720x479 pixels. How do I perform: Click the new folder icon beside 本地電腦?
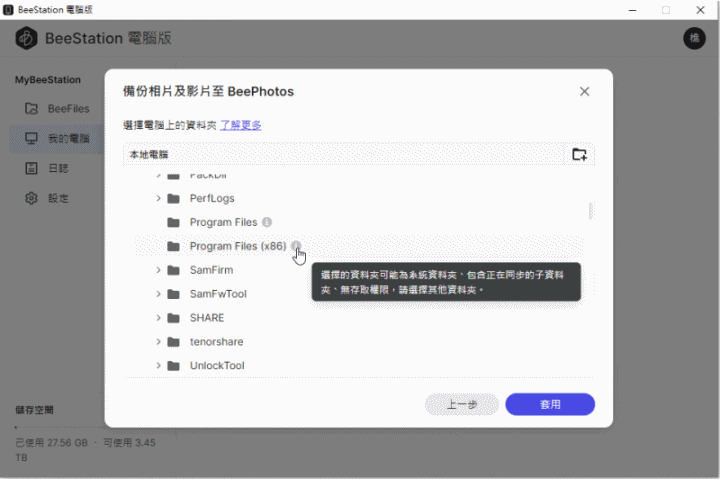pos(579,154)
